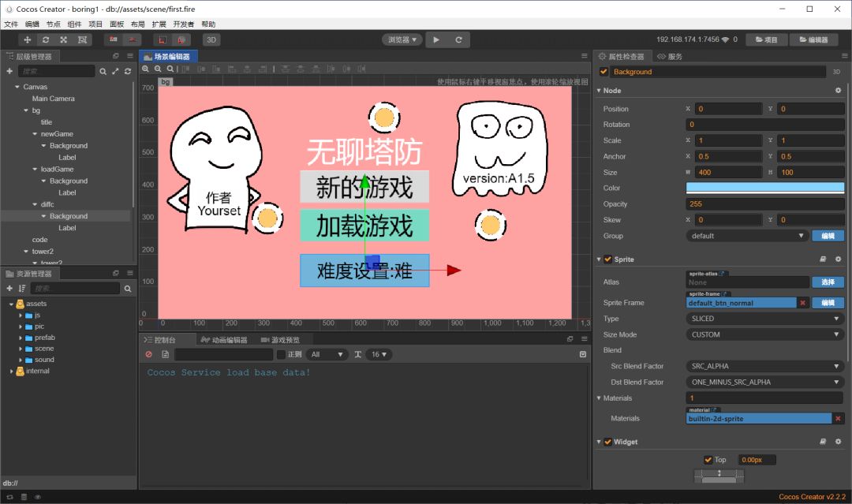The image size is (852, 504).
Task: Select the scale transform tool
Action: 63,39
